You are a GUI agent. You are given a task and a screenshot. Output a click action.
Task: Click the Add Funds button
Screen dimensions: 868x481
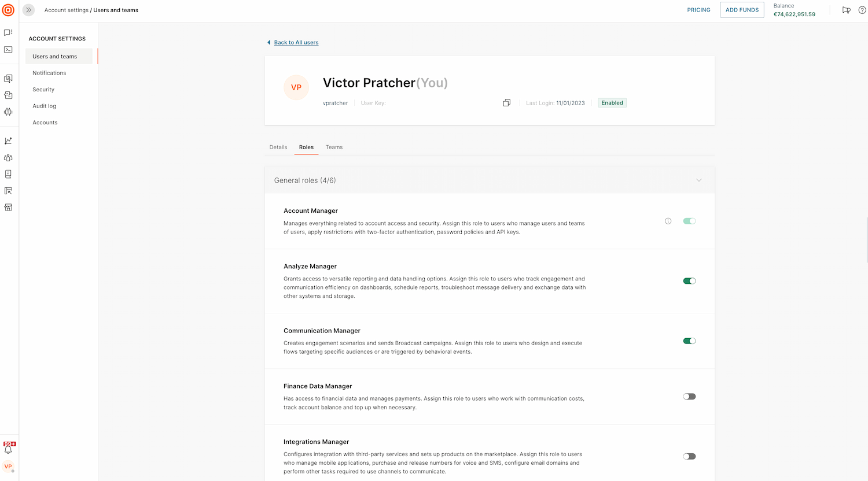pyautogui.click(x=742, y=10)
